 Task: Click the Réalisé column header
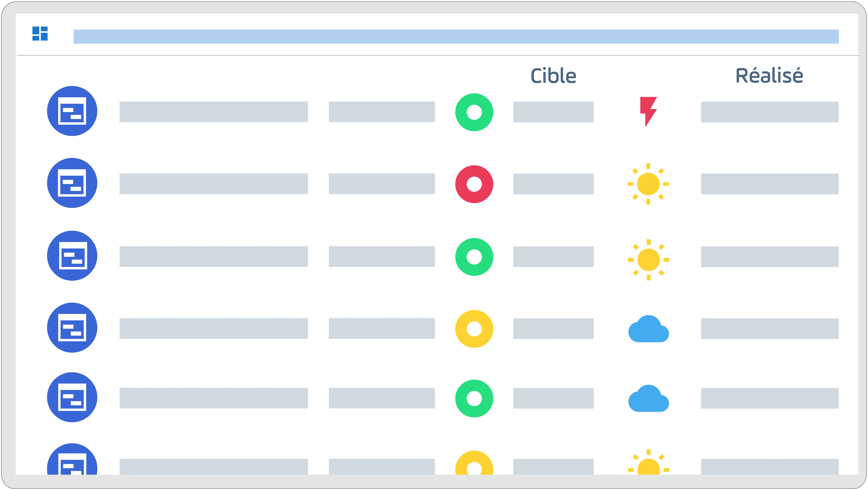(769, 75)
